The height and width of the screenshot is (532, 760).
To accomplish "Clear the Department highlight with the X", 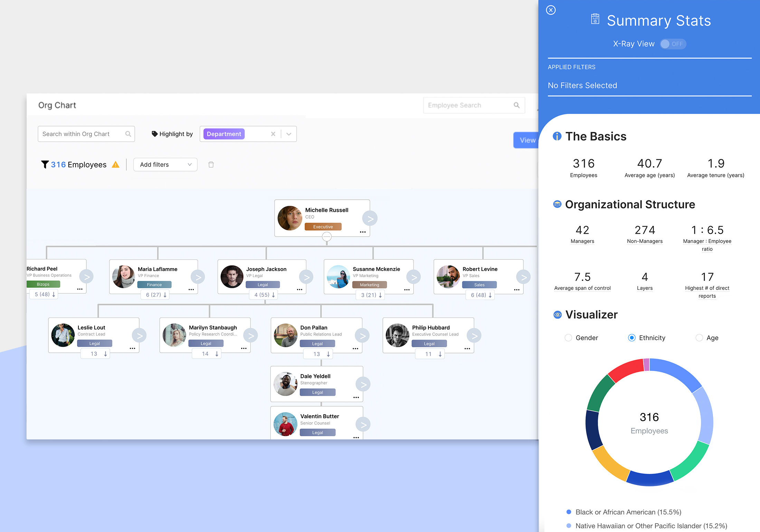I will [273, 134].
